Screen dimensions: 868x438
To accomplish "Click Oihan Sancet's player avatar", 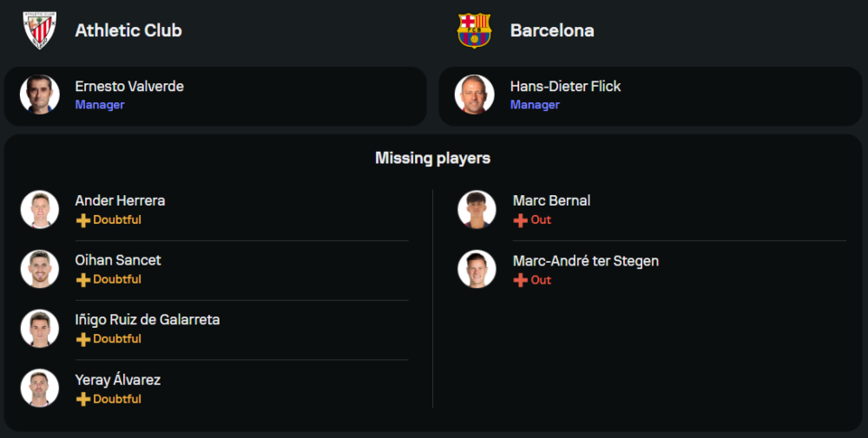I will pyautogui.click(x=40, y=269).
